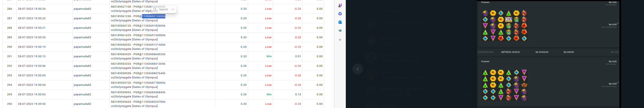Click highlighted ID 11353692124056 in row 287
This screenshot has width=644, height=108.
pyautogui.click(x=154, y=16)
